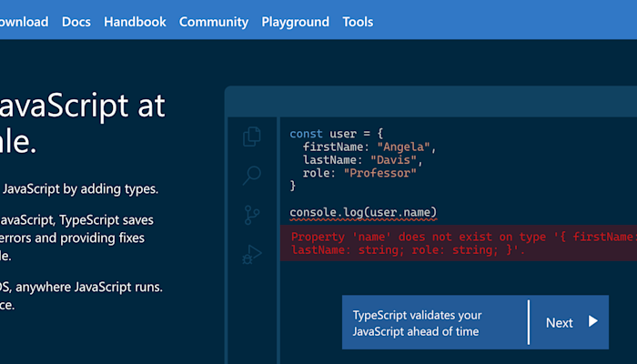Viewport: 637px width, 364px height.
Task: Click the 'errors and providing fixes' line
Action: click(72, 238)
